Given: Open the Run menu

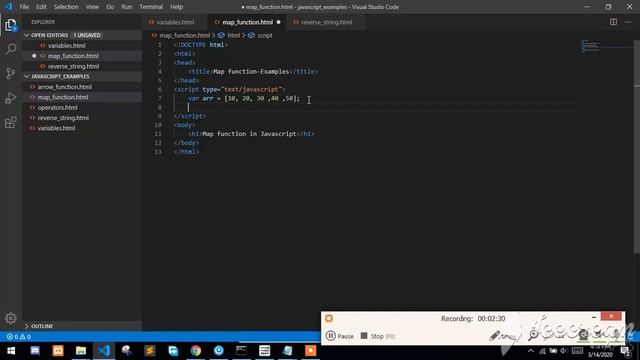Looking at the screenshot, I should click(127, 7).
